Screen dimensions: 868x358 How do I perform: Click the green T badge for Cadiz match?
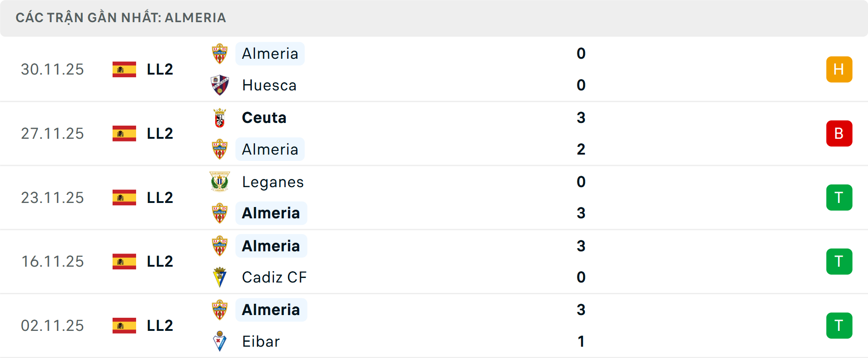(x=839, y=262)
